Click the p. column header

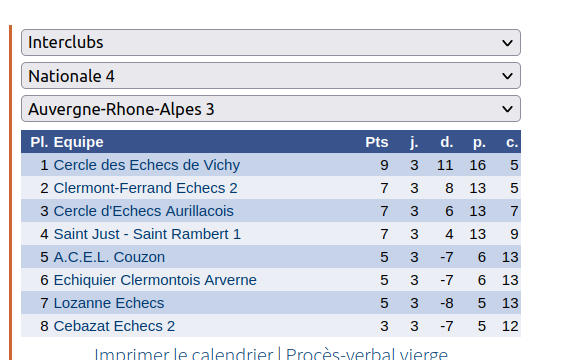pos(479,142)
